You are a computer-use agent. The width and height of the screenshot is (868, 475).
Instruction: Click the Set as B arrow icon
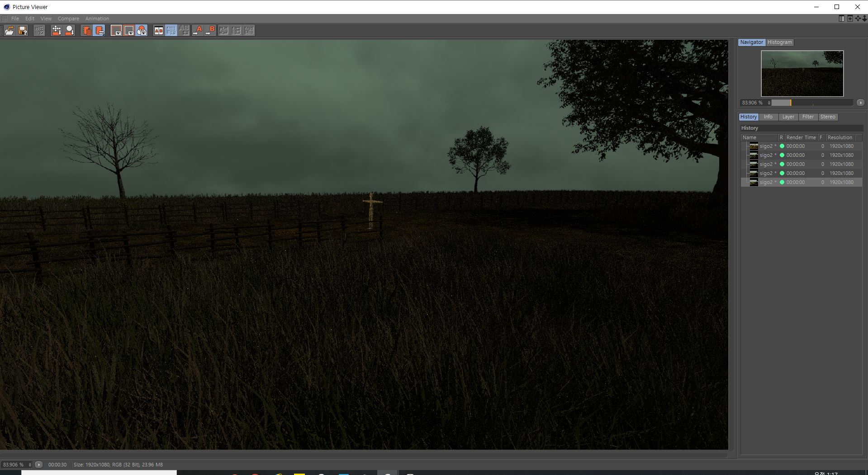pos(210,30)
